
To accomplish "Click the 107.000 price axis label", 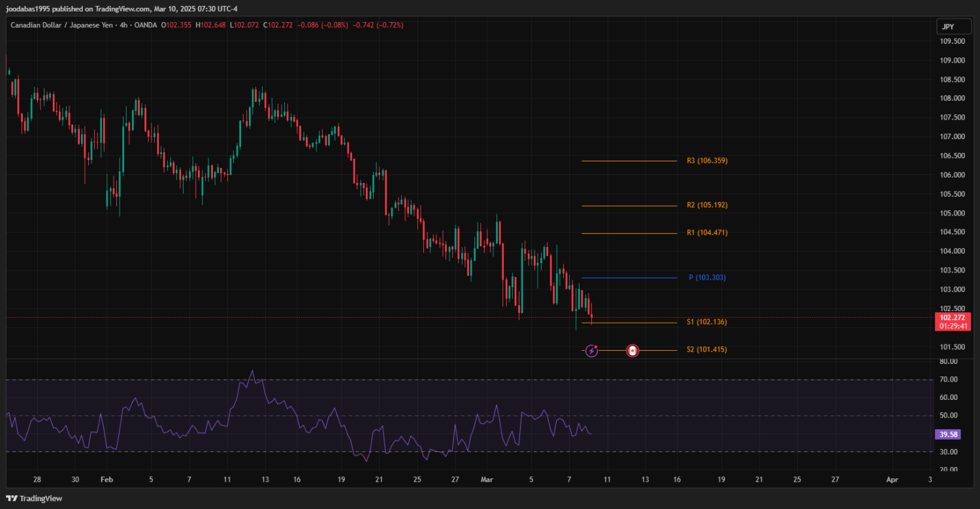I will (x=952, y=137).
